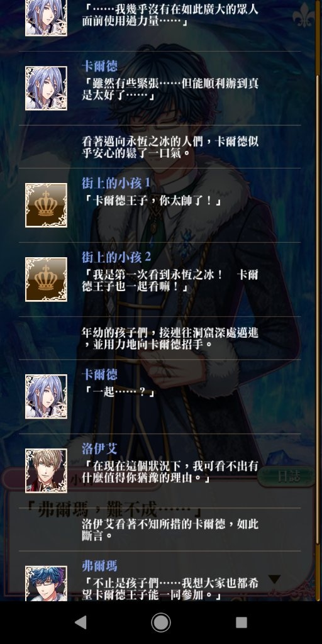The height and width of the screenshot is (644, 322).
Task: Tap the Android recent apps square
Action: click(241, 622)
